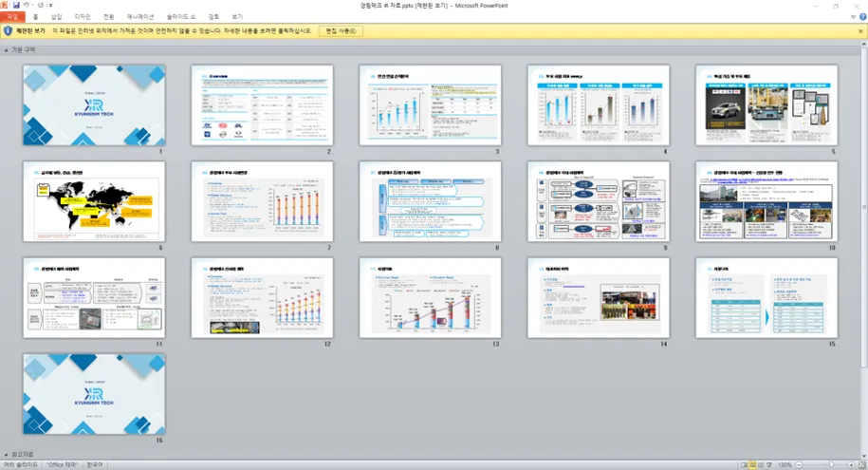Screen dimensions: 868x470
Task: Collapse the 광고자료 section header
Action: [6, 455]
